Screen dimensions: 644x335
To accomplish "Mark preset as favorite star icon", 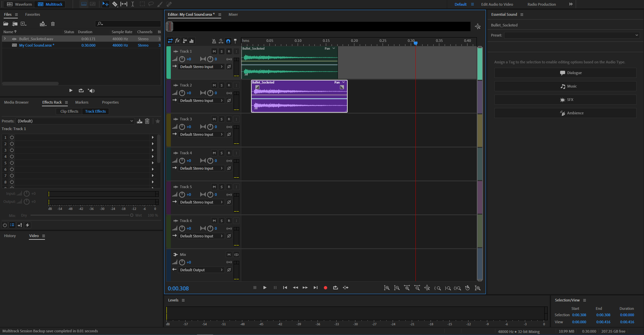I will pos(158,121).
